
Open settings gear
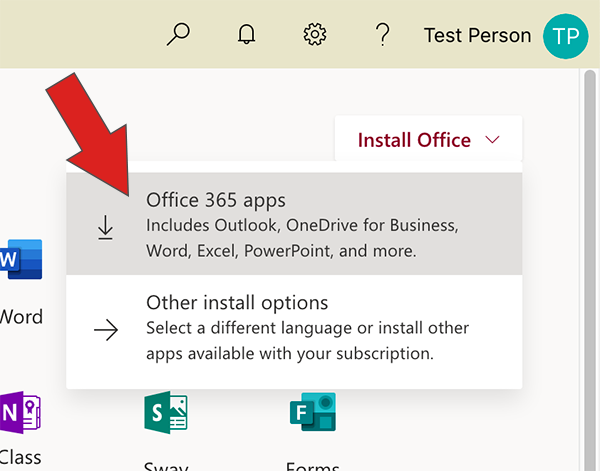[x=315, y=34]
